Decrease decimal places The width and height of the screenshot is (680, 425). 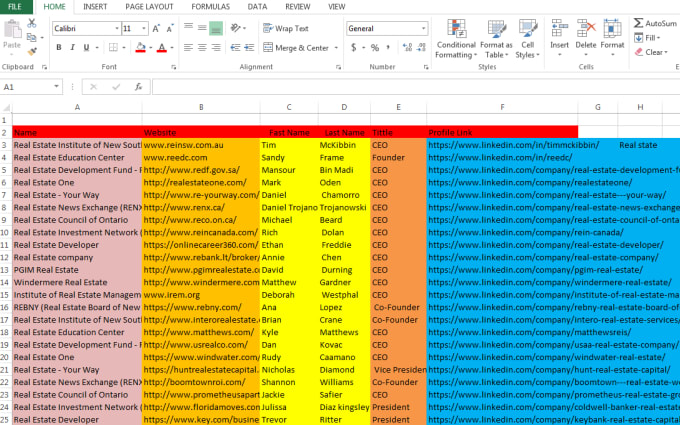(x=421, y=48)
